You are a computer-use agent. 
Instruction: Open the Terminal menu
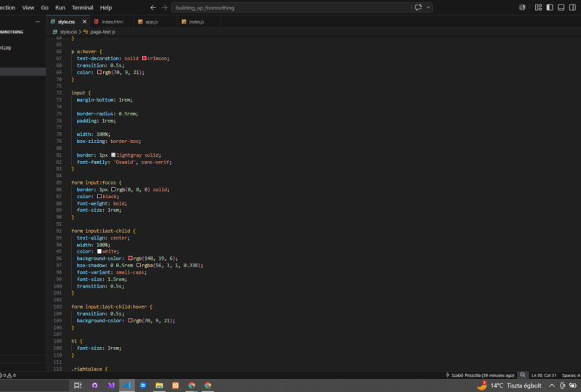[82, 7]
